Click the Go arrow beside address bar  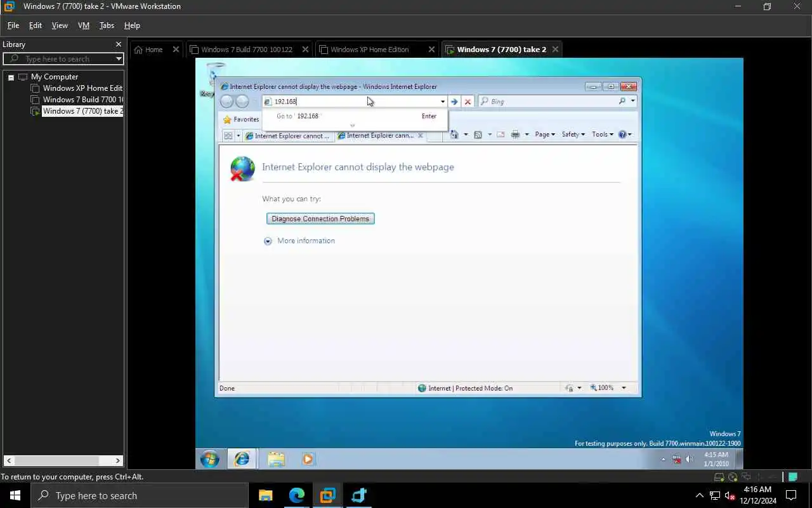coord(454,102)
